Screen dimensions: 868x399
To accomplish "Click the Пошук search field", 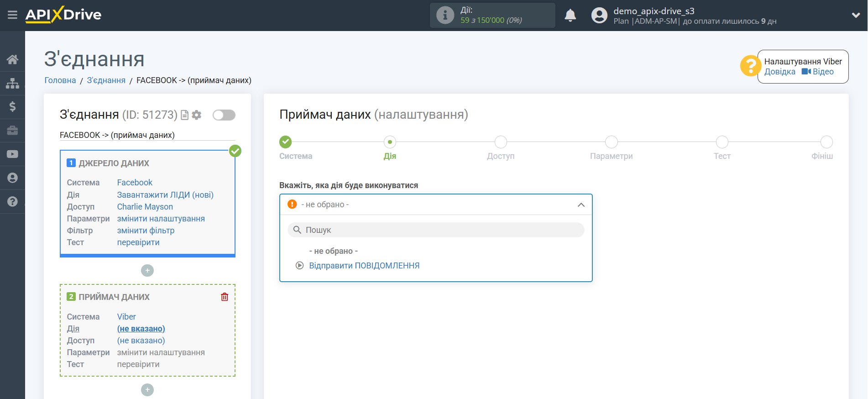I will [x=436, y=230].
